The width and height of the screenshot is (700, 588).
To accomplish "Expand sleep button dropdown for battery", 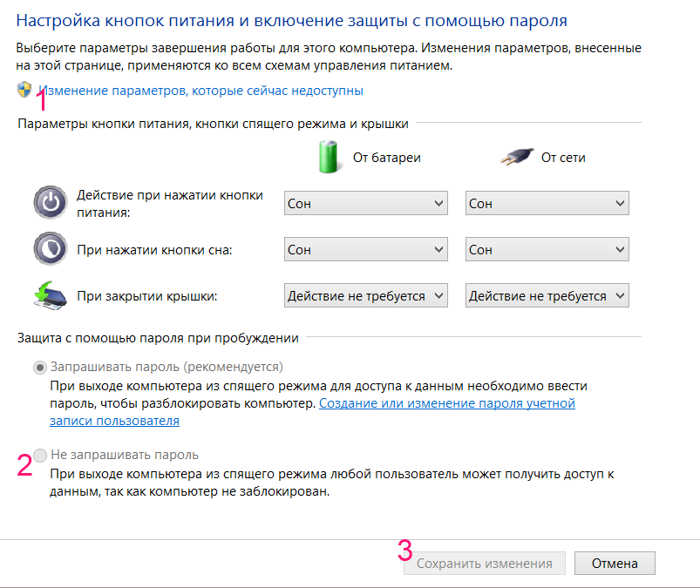I will tap(365, 249).
